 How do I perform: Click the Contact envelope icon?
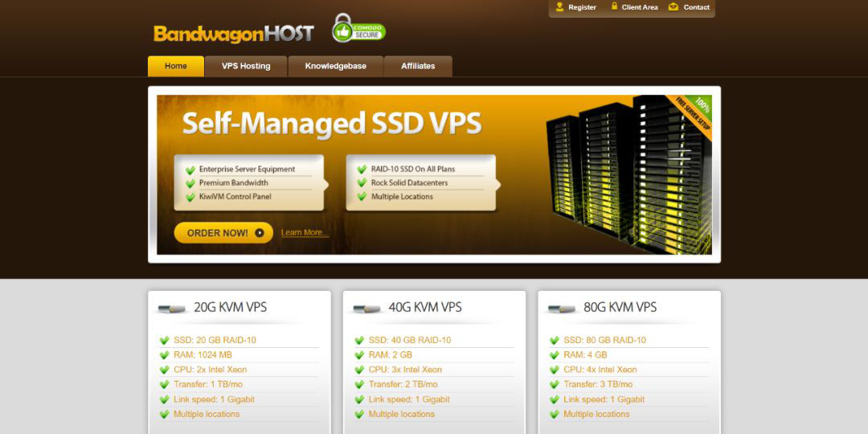point(674,7)
